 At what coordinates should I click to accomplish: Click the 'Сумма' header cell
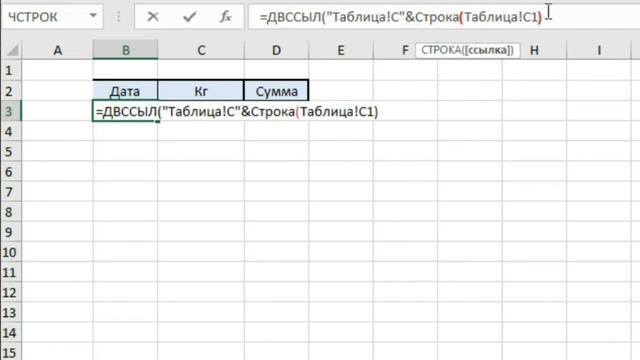tap(276, 91)
